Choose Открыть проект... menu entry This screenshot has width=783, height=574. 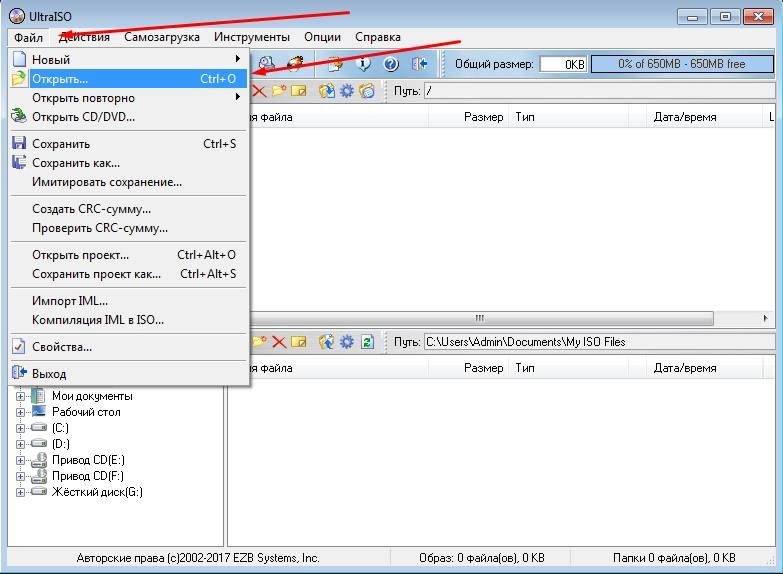[128, 255]
